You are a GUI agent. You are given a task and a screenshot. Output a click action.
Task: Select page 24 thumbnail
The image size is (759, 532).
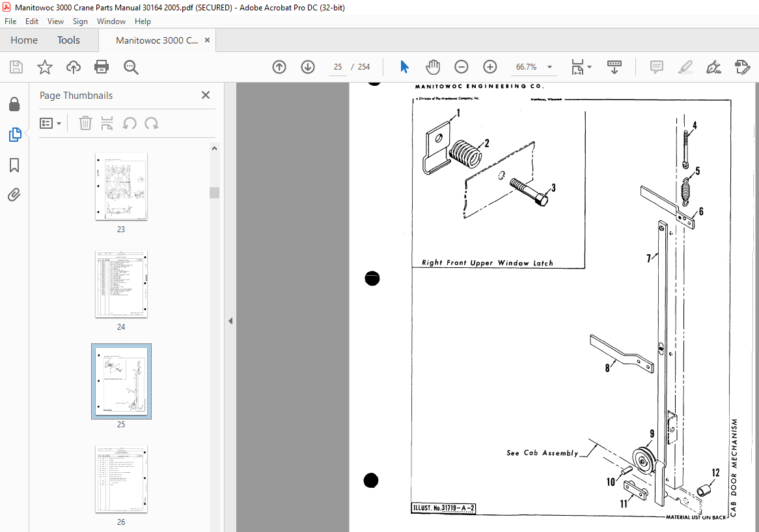click(121, 284)
